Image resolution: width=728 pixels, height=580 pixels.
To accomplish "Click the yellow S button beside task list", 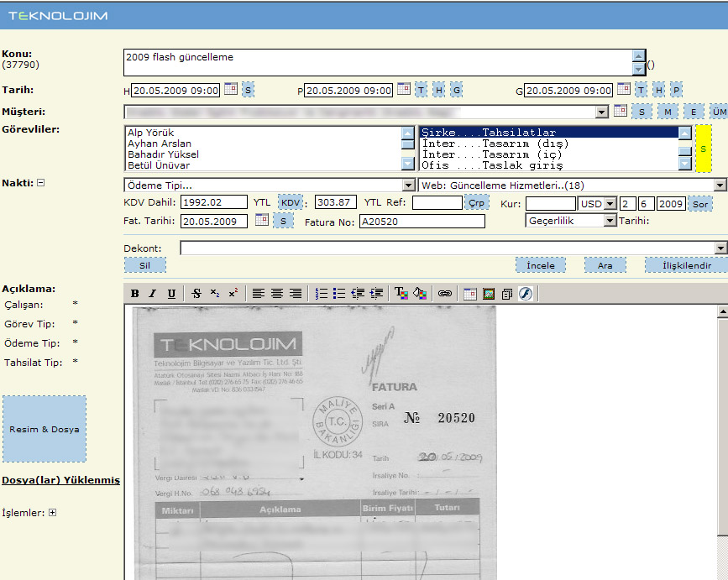I will click(x=703, y=149).
